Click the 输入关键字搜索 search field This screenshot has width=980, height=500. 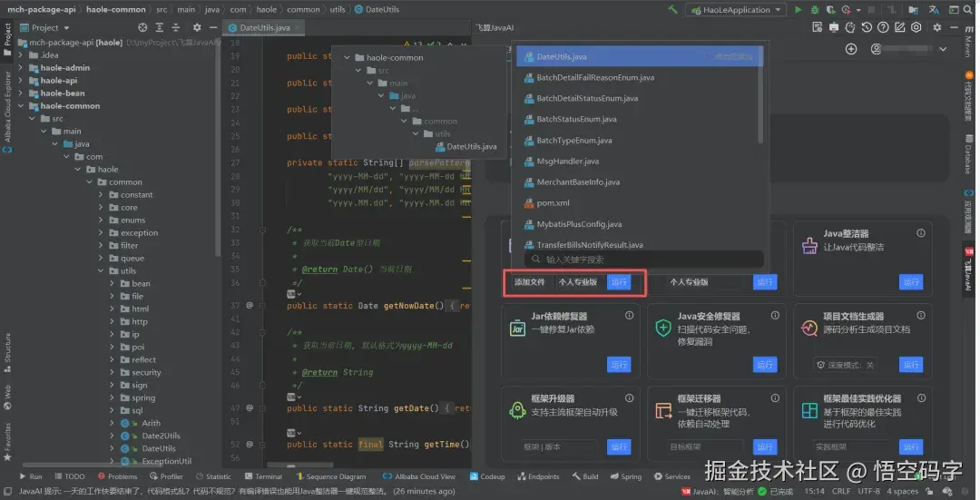[643, 260]
